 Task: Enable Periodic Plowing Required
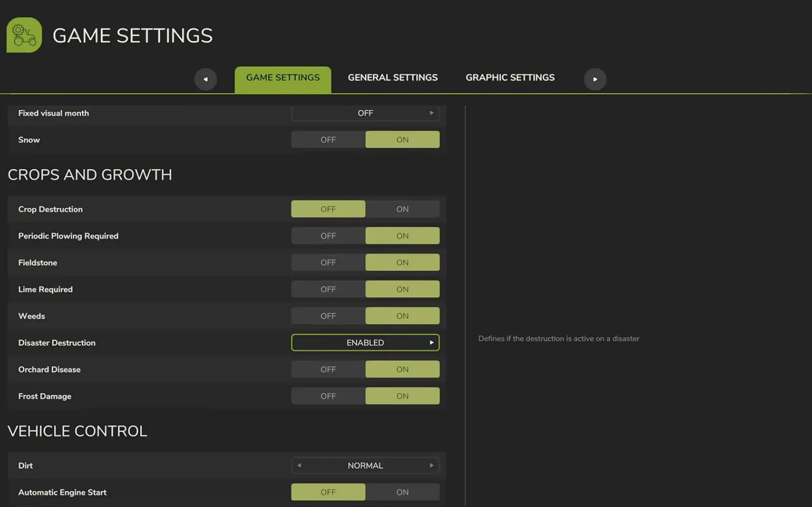[x=402, y=236]
